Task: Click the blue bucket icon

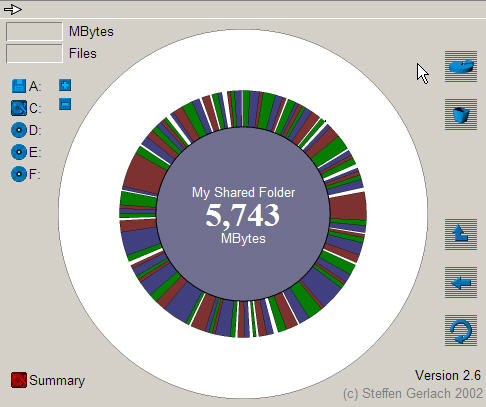Action: tap(461, 114)
